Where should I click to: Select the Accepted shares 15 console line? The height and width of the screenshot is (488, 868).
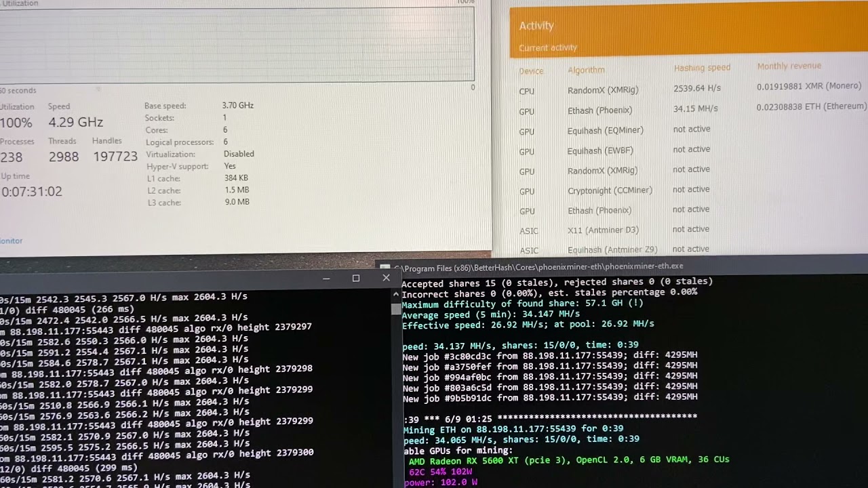[x=557, y=281]
